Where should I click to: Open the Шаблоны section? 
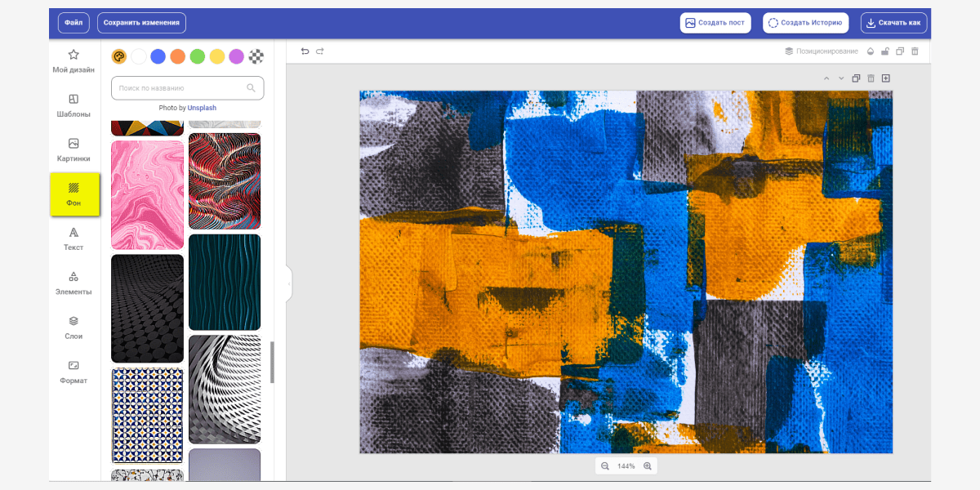pyautogui.click(x=73, y=106)
